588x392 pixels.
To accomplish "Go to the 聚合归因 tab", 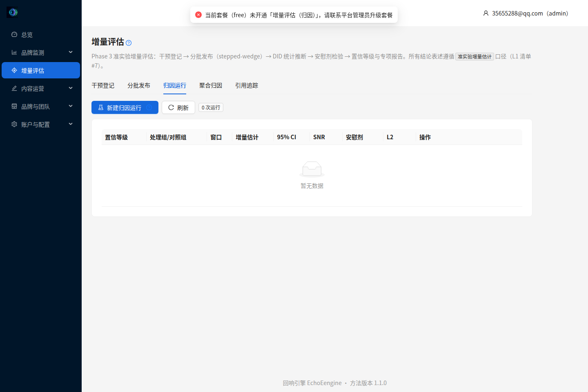I will tap(211, 86).
